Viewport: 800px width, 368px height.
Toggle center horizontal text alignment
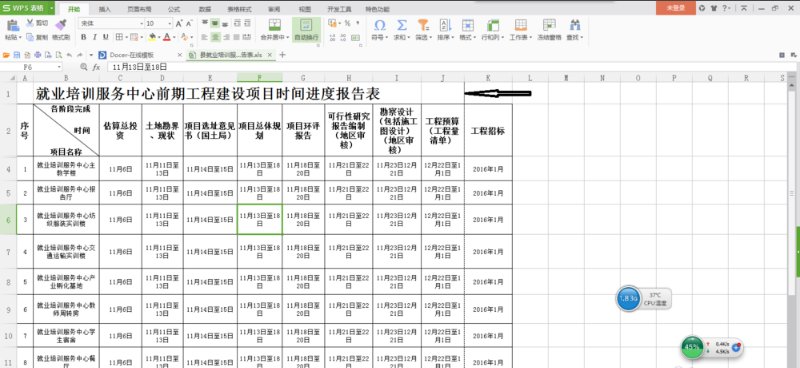(215, 37)
